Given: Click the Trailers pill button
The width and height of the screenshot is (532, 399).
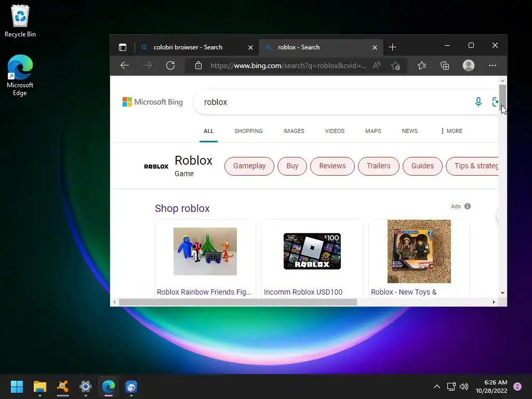Looking at the screenshot, I should (378, 166).
